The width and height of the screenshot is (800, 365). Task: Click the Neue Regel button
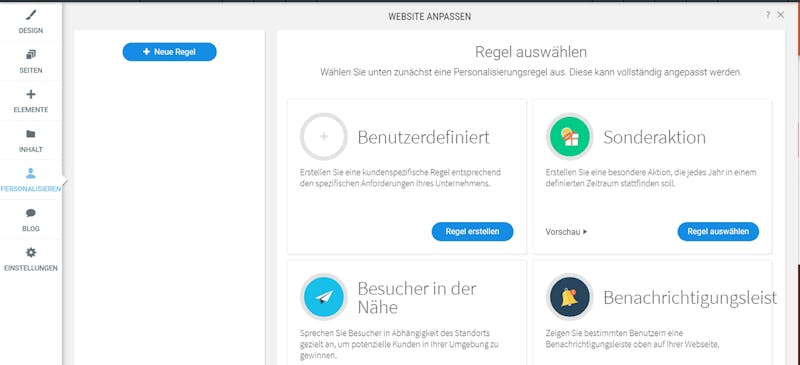(x=169, y=52)
